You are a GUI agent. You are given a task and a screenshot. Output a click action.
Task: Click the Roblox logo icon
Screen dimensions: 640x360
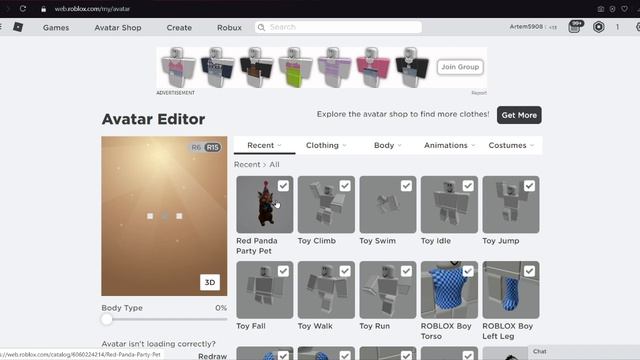18,27
